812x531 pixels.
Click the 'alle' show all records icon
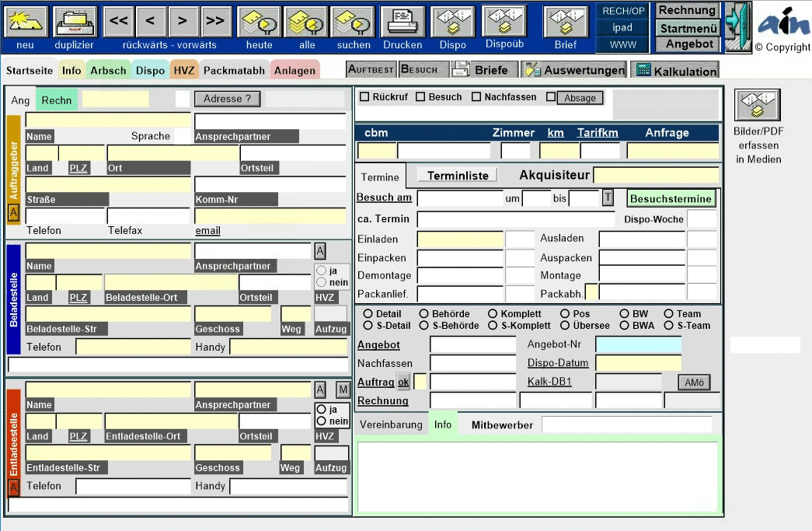tap(306, 23)
